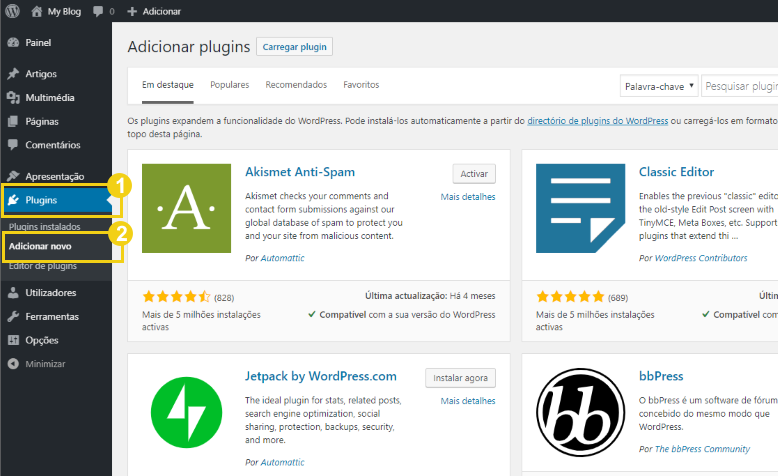
Task: Open the Painel menu label
Action: click(x=38, y=43)
